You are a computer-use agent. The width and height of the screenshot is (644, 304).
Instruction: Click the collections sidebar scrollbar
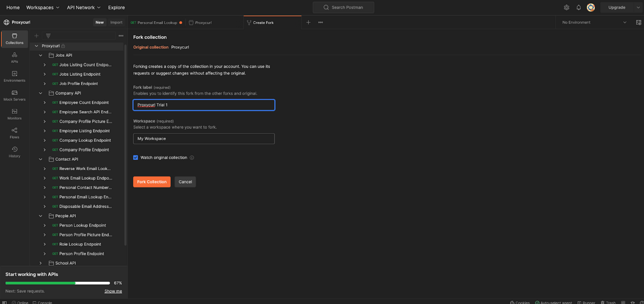click(125, 145)
